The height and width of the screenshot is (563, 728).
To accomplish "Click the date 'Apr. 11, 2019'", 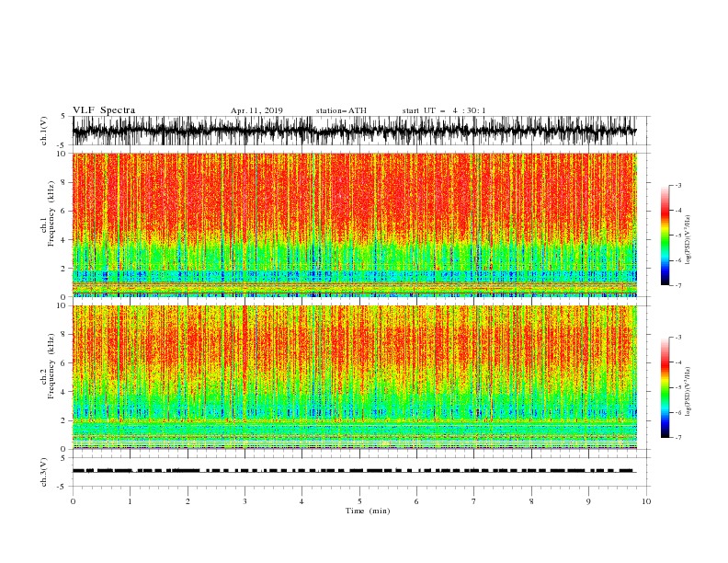I will (256, 110).
